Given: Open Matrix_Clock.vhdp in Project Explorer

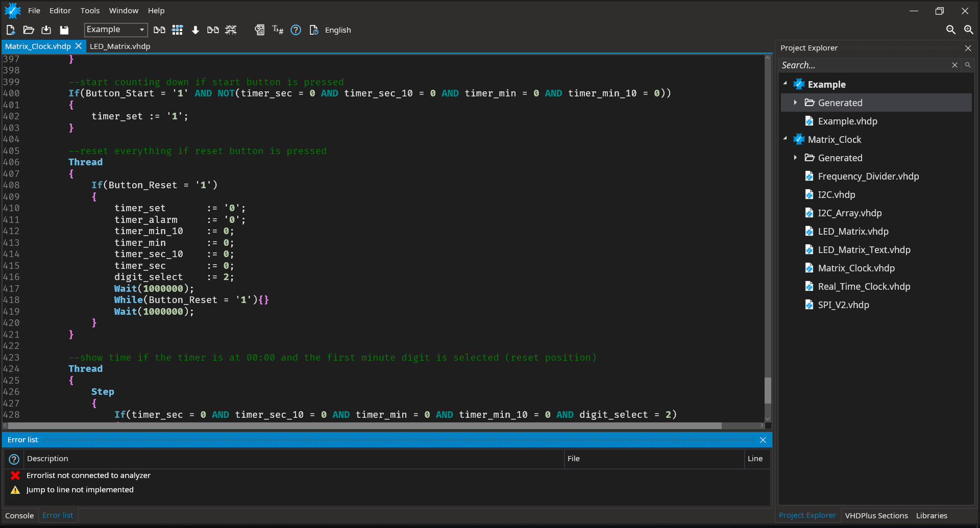Looking at the screenshot, I should tap(856, 268).
